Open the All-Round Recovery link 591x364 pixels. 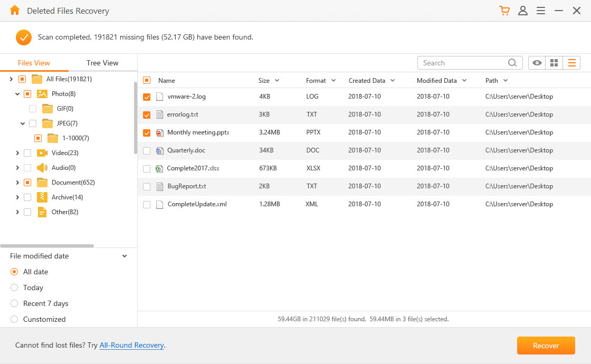(x=131, y=345)
